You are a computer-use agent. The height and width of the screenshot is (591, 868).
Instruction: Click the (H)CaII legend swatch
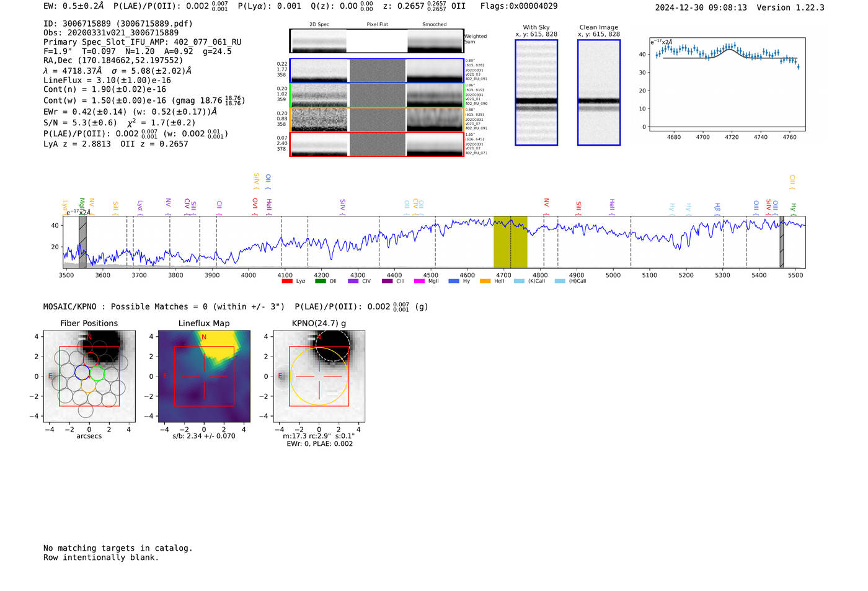click(x=560, y=281)
